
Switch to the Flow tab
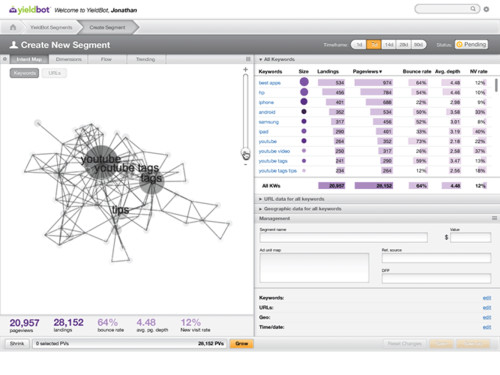pyautogui.click(x=106, y=59)
